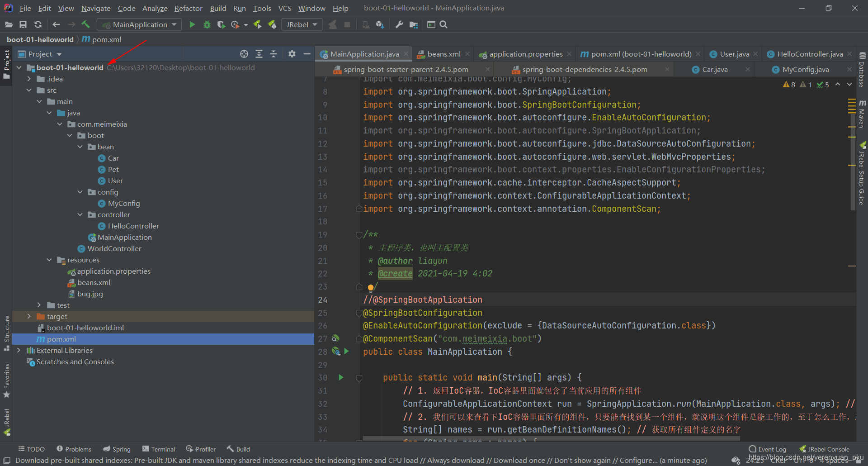
Task: Open Project panel gear options
Action: coord(292,54)
